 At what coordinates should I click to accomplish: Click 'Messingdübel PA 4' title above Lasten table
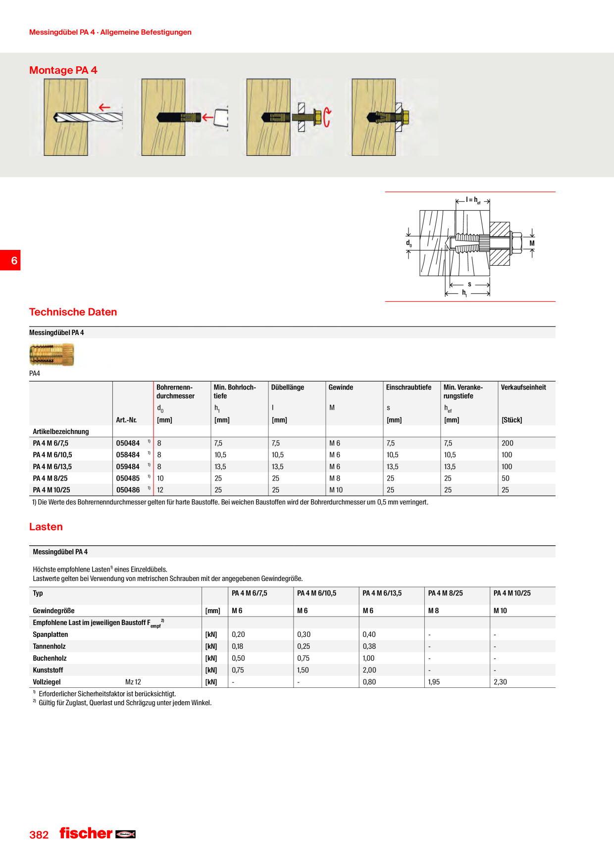[x=60, y=552]
